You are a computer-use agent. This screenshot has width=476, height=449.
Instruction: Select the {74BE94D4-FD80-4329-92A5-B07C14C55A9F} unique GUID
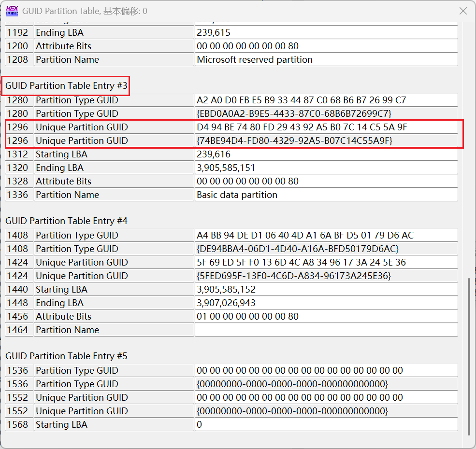coord(295,140)
